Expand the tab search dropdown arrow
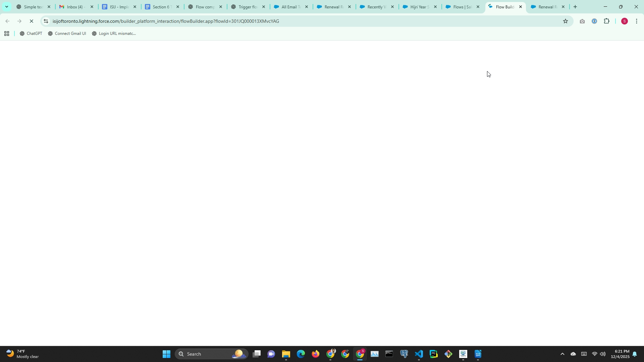The height and width of the screenshot is (362, 644). click(x=6, y=7)
